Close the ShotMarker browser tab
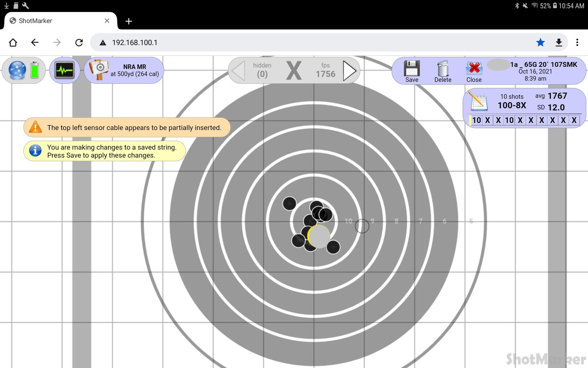Screen dimensions: 588x368 click(x=107, y=21)
